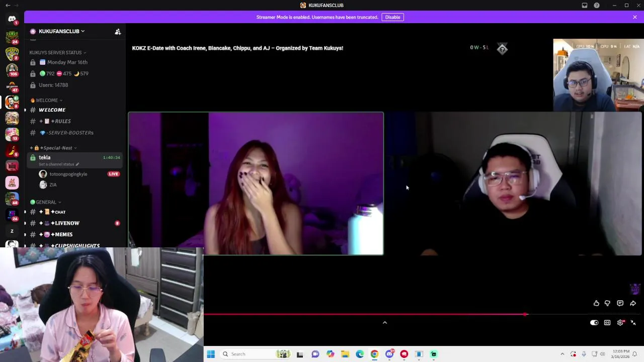Click Set a channel status

pos(58,164)
